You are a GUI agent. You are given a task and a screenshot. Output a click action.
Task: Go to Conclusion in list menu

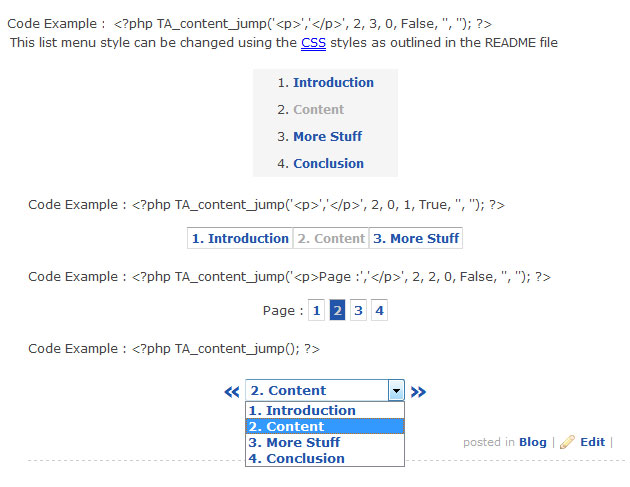pyautogui.click(x=328, y=164)
